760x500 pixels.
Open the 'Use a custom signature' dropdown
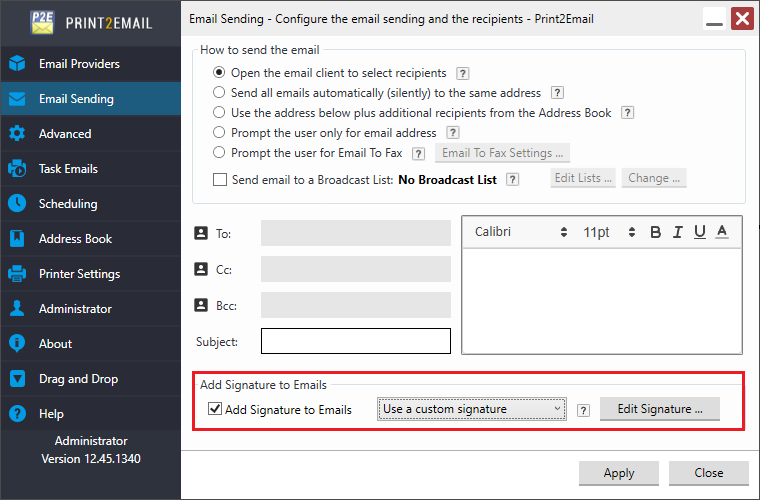coord(473,409)
